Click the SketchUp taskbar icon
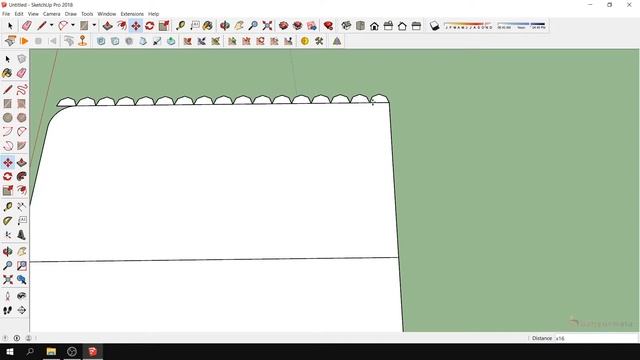Image resolution: width=640 pixels, height=360 pixels. [93, 351]
